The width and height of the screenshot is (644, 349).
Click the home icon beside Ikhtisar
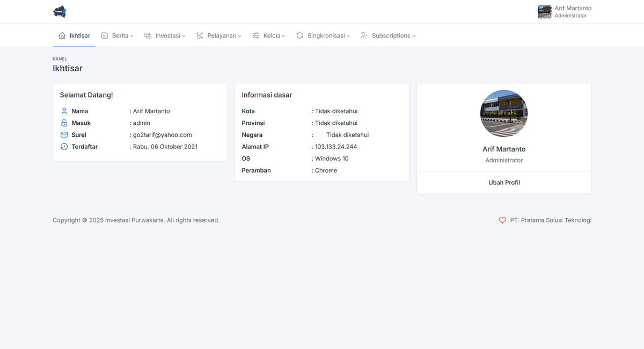(x=62, y=35)
